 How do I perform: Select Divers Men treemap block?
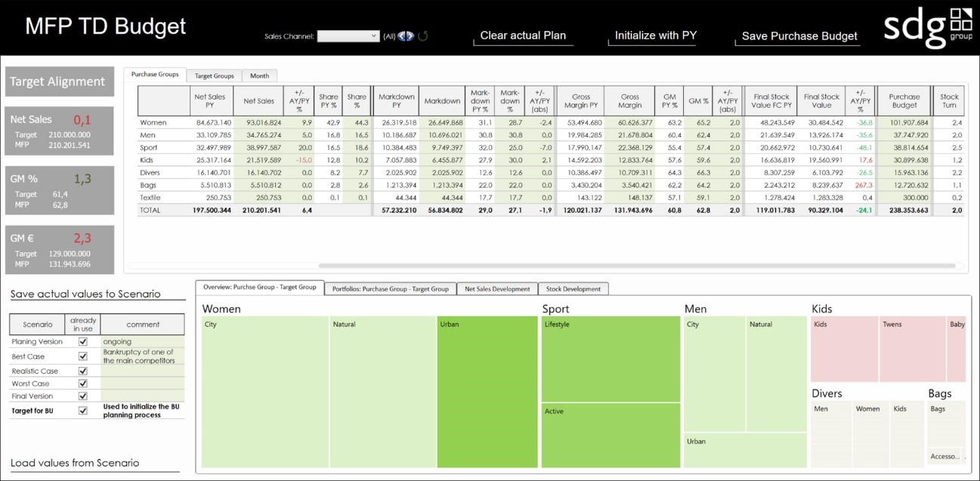[830, 434]
